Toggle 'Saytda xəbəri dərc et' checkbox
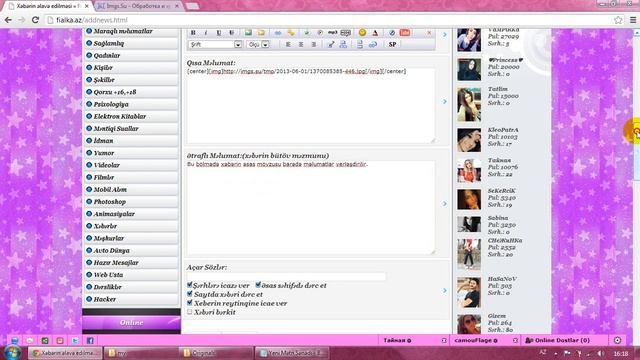 click(189, 293)
